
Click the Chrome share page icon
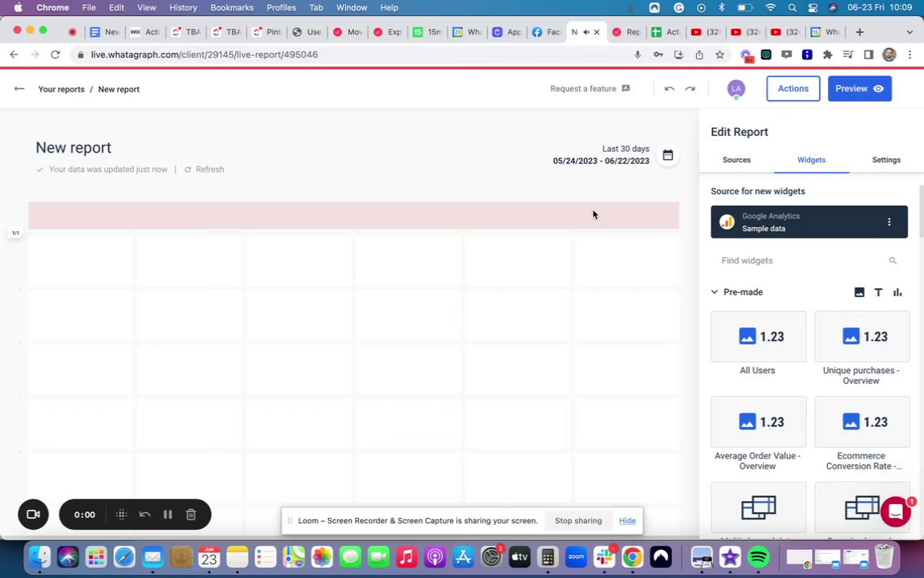[699, 55]
